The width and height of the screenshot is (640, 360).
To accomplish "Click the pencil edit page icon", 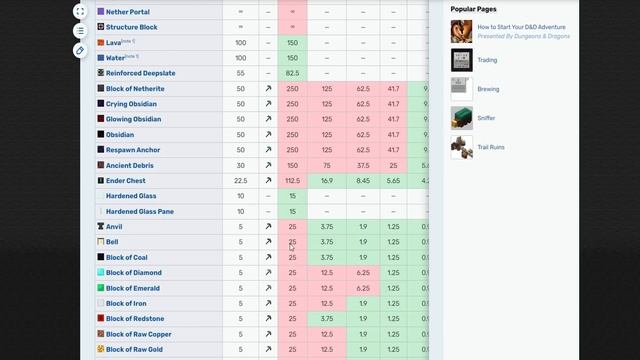I will click(x=80, y=50).
